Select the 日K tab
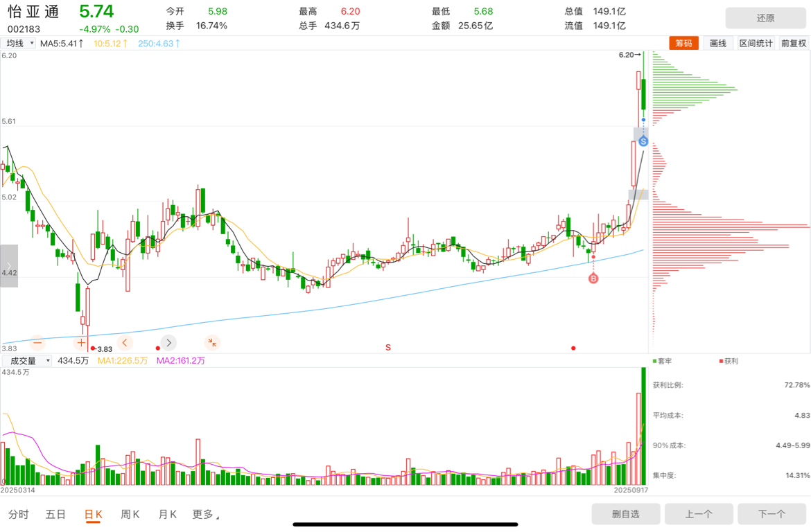Image resolution: width=811 pixels, height=532 pixels. pos(93,515)
